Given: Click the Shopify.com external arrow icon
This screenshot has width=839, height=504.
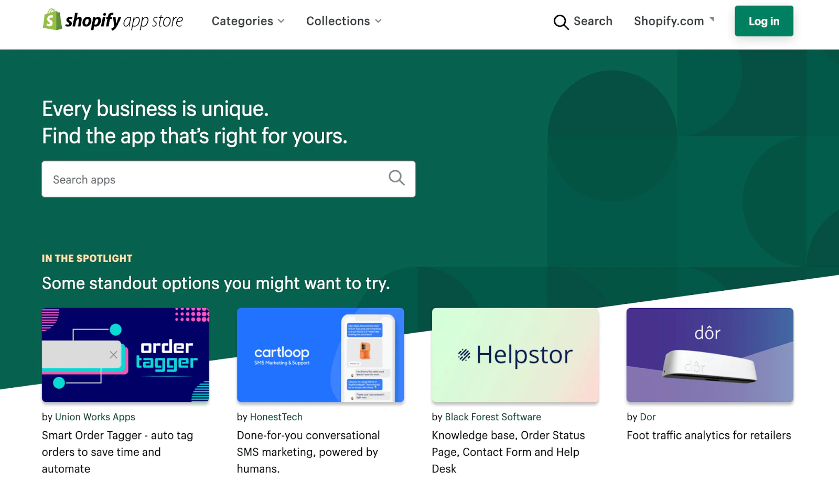Looking at the screenshot, I should (x=712, y=19).
